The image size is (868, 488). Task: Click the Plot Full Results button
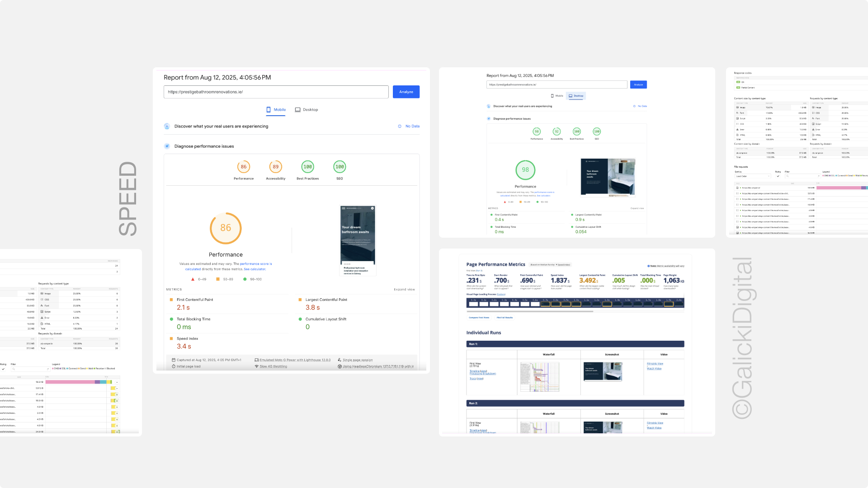point(505,318)
